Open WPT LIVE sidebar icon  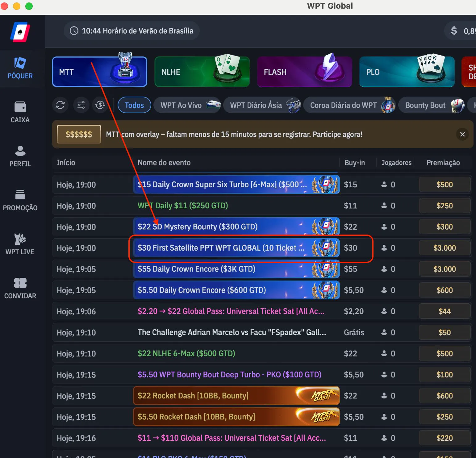[x=20, y=244]
